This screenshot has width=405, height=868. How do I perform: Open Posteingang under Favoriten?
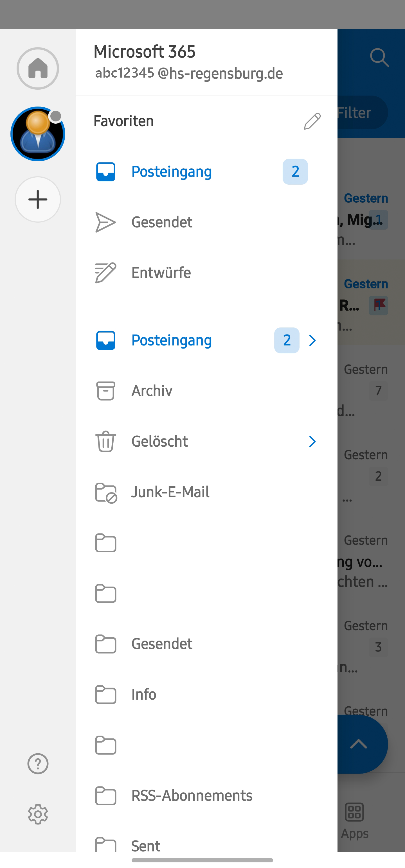coord(171,172)
